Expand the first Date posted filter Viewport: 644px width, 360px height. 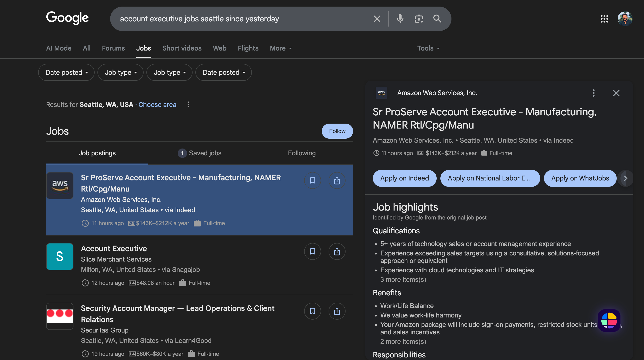[x=66, y=72]
